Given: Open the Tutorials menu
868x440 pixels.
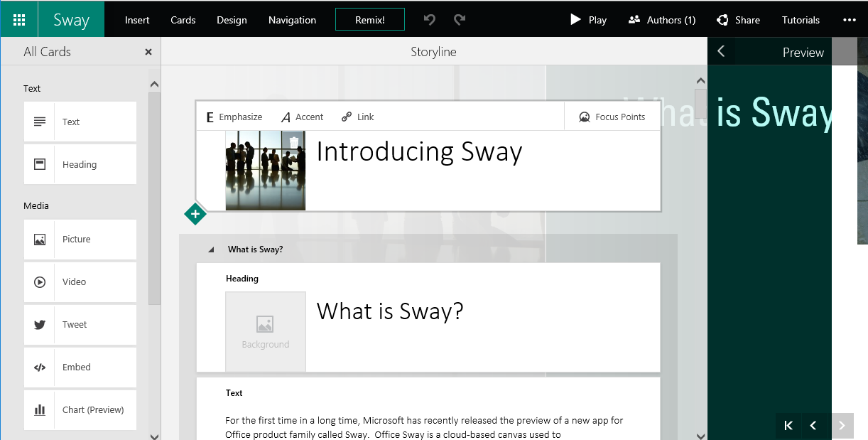Looking at the screenshot, I should 801,20.
